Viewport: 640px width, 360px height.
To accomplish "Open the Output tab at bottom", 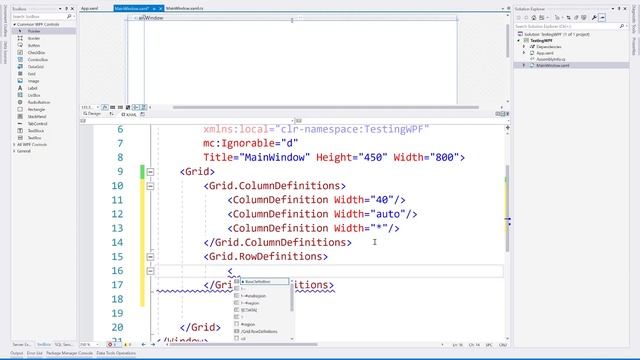I will coord(17,353).
